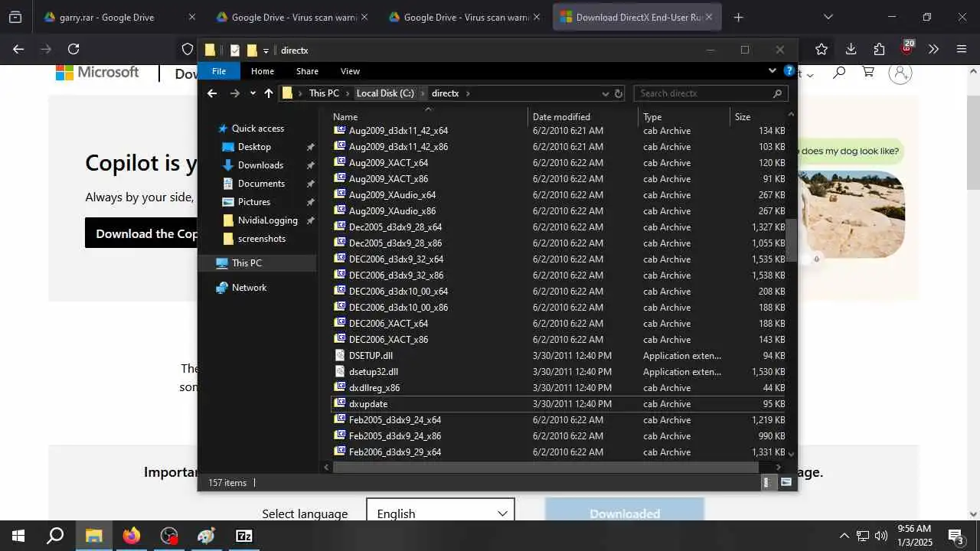Select DSETUP.dll file
The image size is (980, 551).
[371, 356]
